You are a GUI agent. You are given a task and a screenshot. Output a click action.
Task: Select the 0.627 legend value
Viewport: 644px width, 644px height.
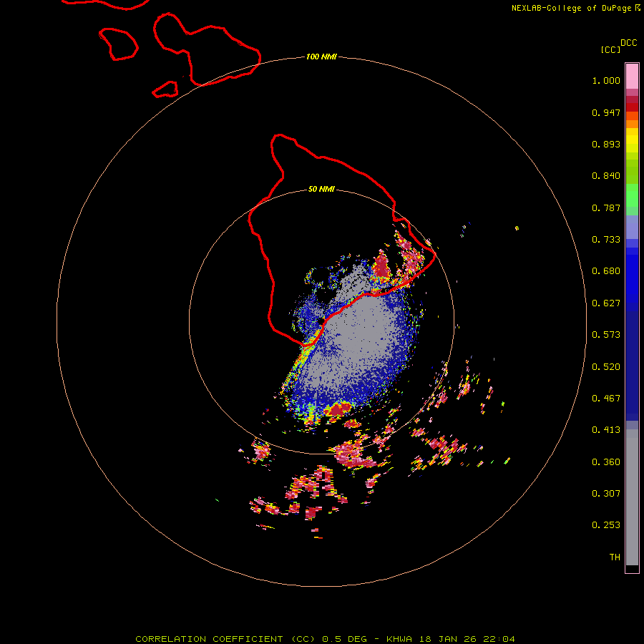coord(606,303)
